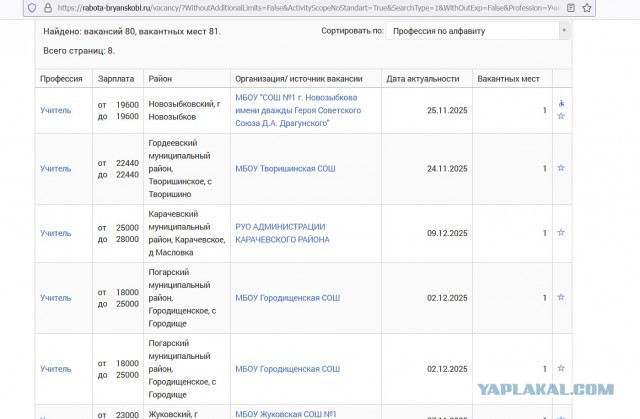The height and width of the screenshot is (419, 640).
Task: Click the Карачевский муниципальный район cell
Action: pyautogui.click(x=187, y=233)
